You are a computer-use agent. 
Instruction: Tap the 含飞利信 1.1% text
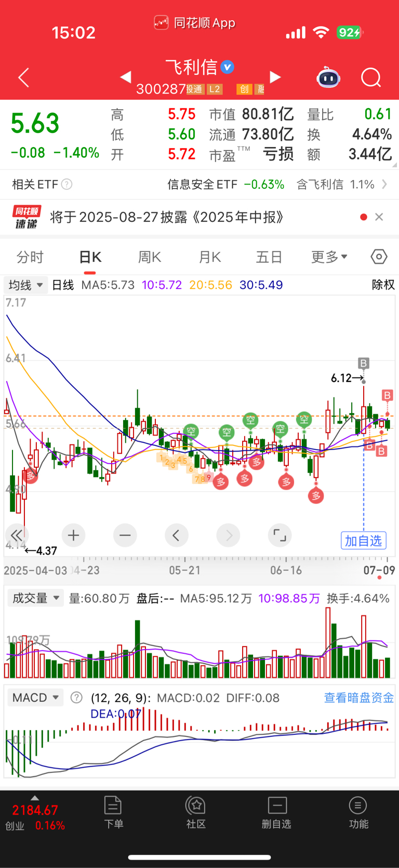(336, 184)
